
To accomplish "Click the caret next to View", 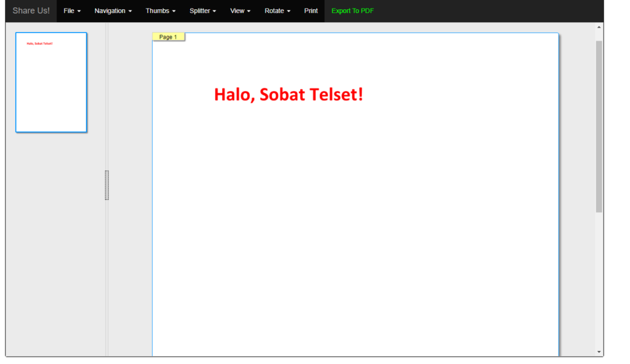I will tap(248, 10).
